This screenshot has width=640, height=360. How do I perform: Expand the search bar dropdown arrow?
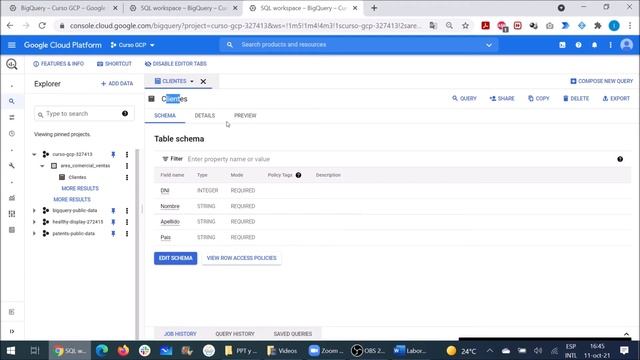coord(489,45)
